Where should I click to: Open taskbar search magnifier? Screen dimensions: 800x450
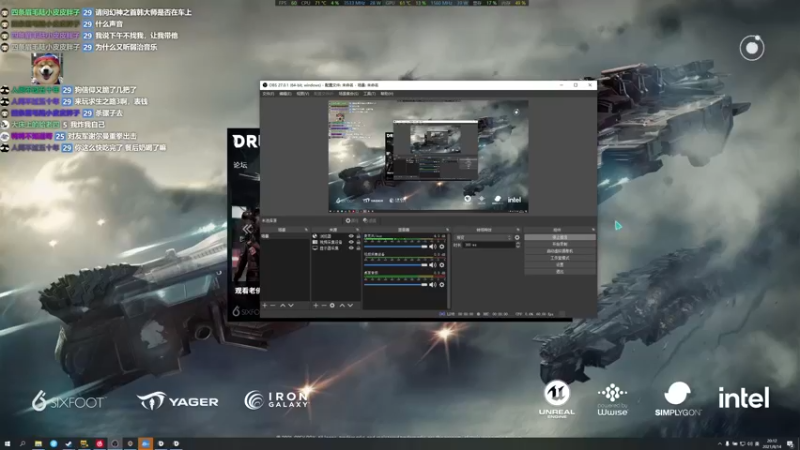tap(22, 444)
